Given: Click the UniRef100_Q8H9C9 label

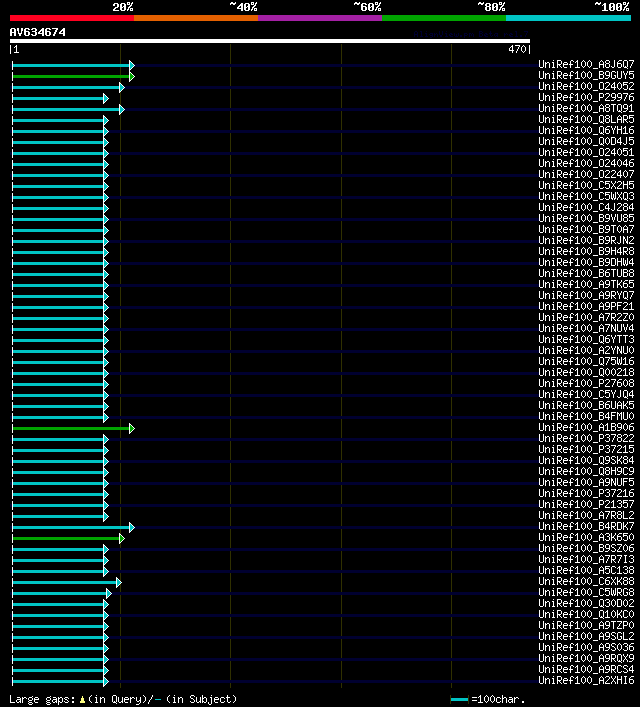Looking at the screenshot, I should click(586, 471).
